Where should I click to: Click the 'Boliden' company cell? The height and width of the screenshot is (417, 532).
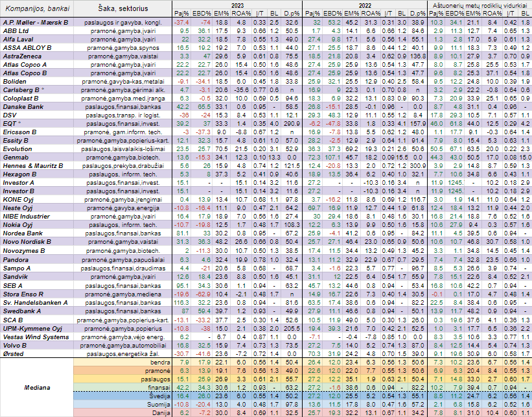click(x=37, y=82)
